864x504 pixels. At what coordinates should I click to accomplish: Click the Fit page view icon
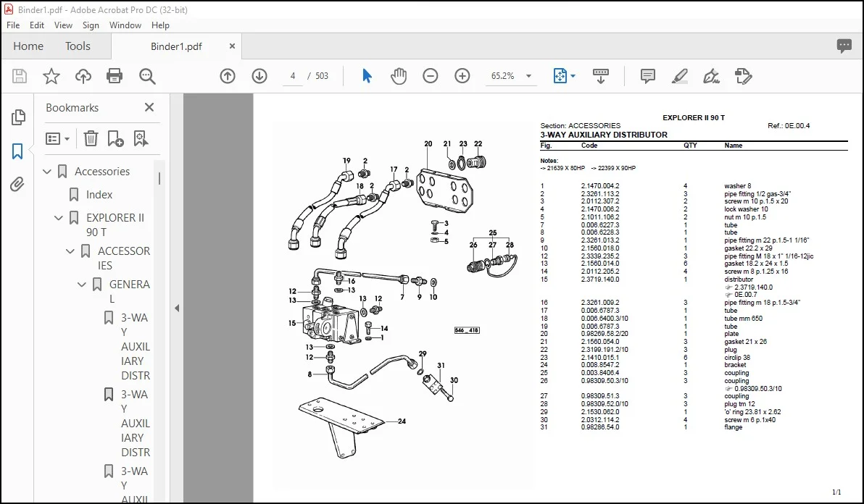pyautogui.click(x=560, y=76)
